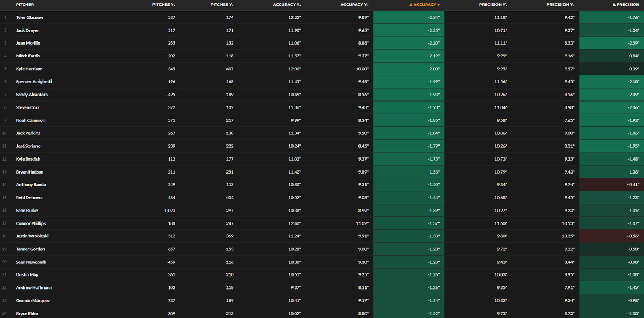Click Dustin May's 10.03" precision Y₁ value

[x=500, y=275]
